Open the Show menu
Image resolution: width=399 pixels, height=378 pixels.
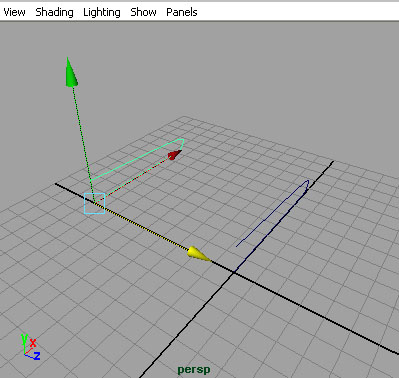(143, 12)
